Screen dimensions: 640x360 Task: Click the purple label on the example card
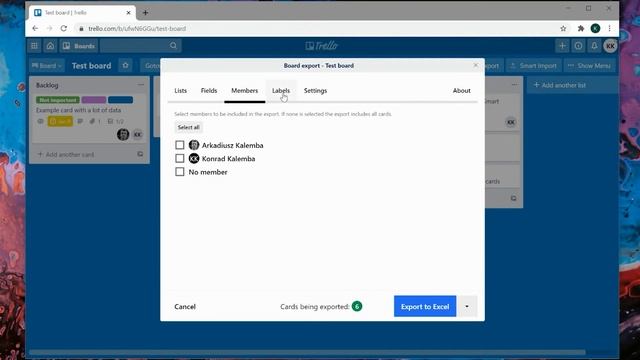coord(93,100)
